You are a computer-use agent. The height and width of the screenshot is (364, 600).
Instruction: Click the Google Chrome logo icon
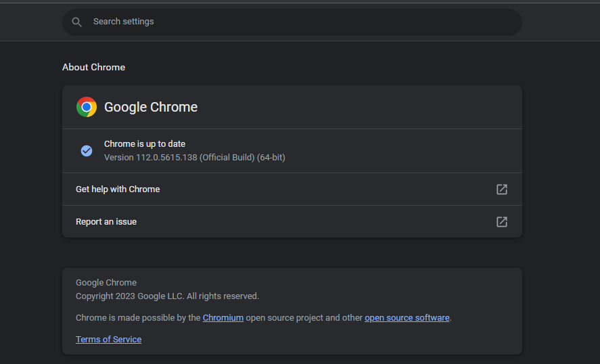[87, 107]
